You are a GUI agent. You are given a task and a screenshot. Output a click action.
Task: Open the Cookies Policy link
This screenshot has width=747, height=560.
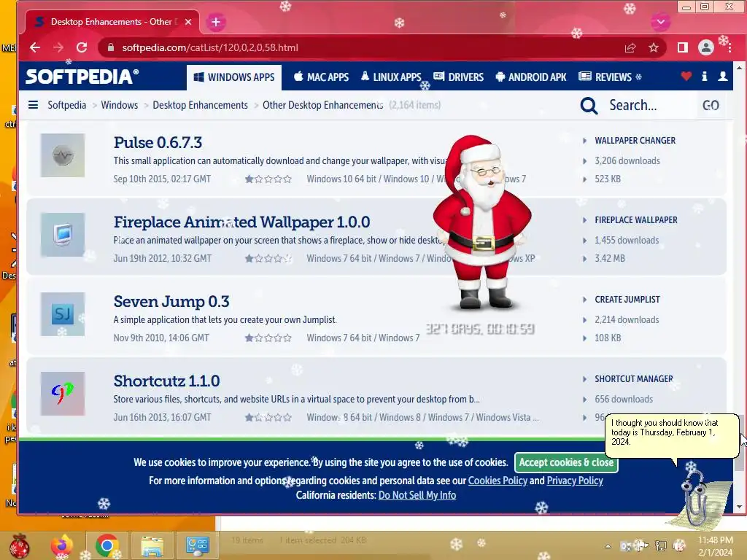point(498,481)
